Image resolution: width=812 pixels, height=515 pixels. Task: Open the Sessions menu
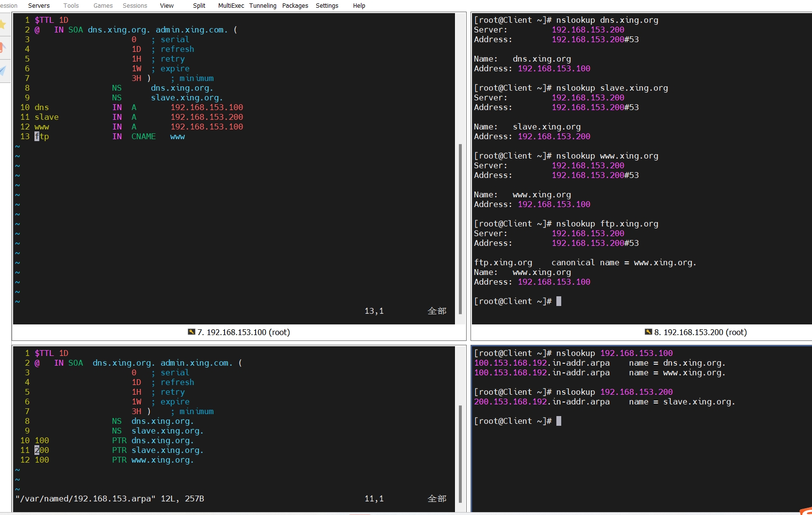[135, 5]
